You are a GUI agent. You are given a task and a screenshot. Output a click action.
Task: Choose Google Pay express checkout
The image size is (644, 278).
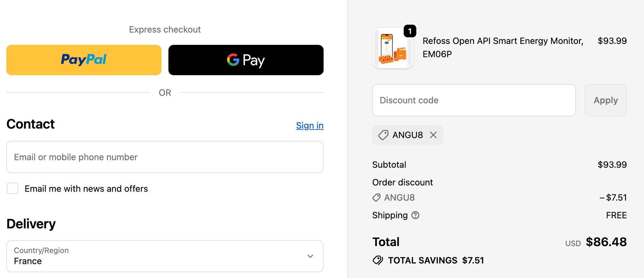(x=246, y=60)
